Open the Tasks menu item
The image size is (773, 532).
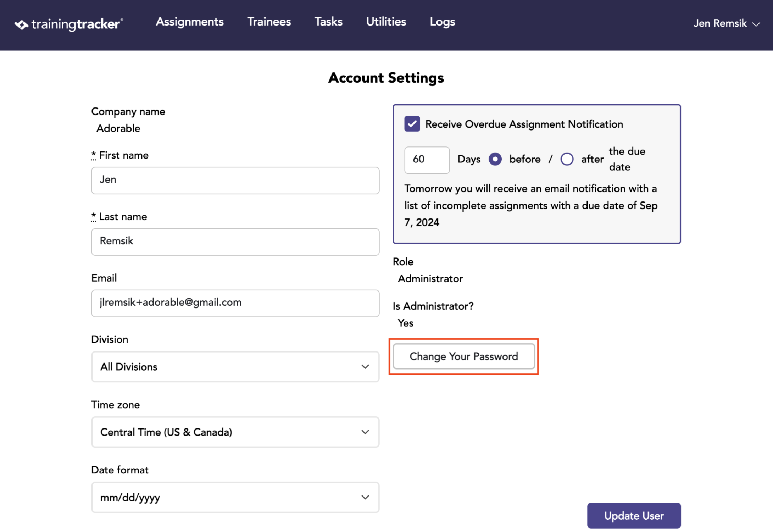(x=328, y=22)
